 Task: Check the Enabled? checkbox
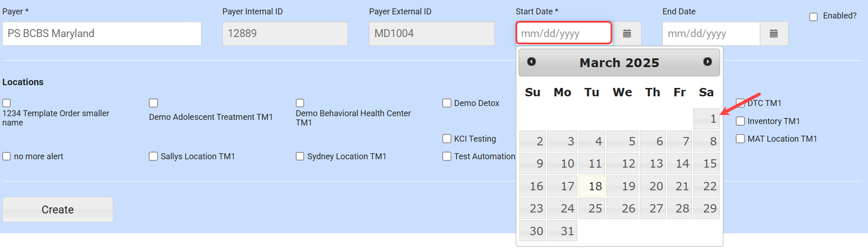(813, 17)
